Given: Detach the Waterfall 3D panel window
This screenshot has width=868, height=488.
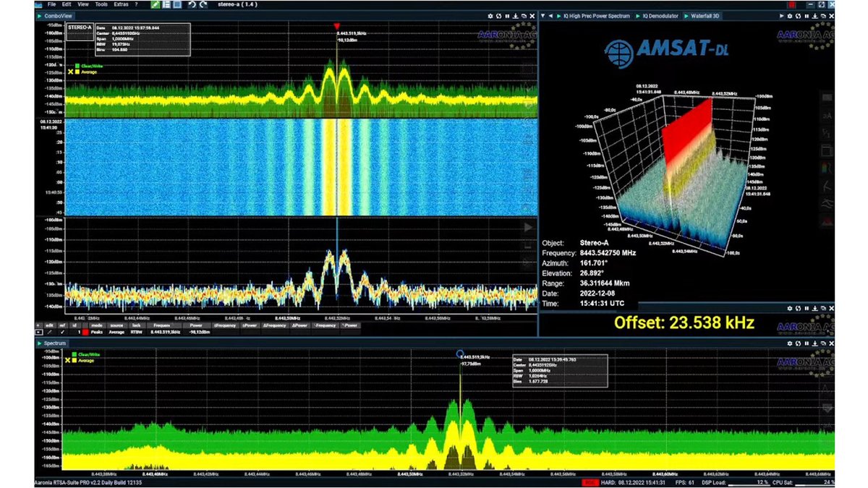Looking at the screenshot, I should 823,16.
